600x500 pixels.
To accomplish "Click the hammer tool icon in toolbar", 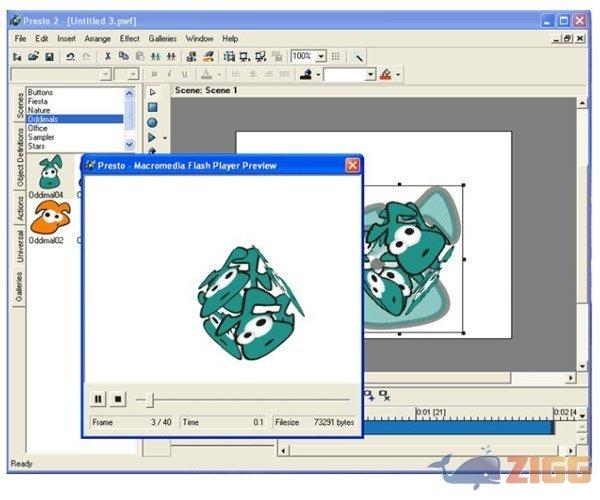I will click(x=359, y=57).
